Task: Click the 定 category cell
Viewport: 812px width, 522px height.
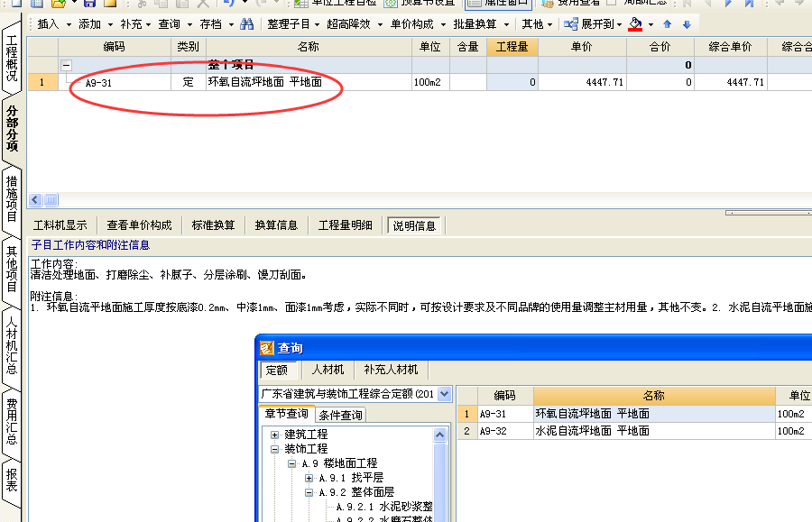Action: 189,82
